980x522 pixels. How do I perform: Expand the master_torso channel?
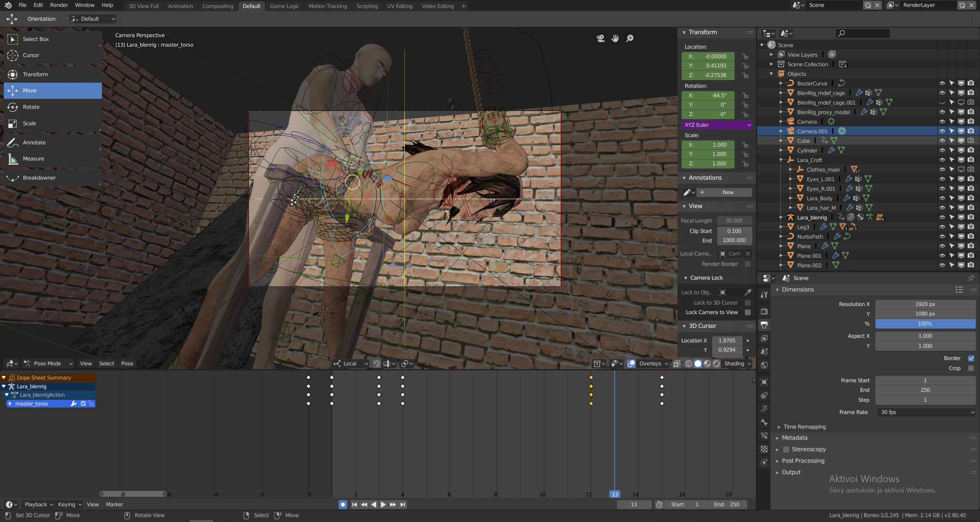click(10, 404)
